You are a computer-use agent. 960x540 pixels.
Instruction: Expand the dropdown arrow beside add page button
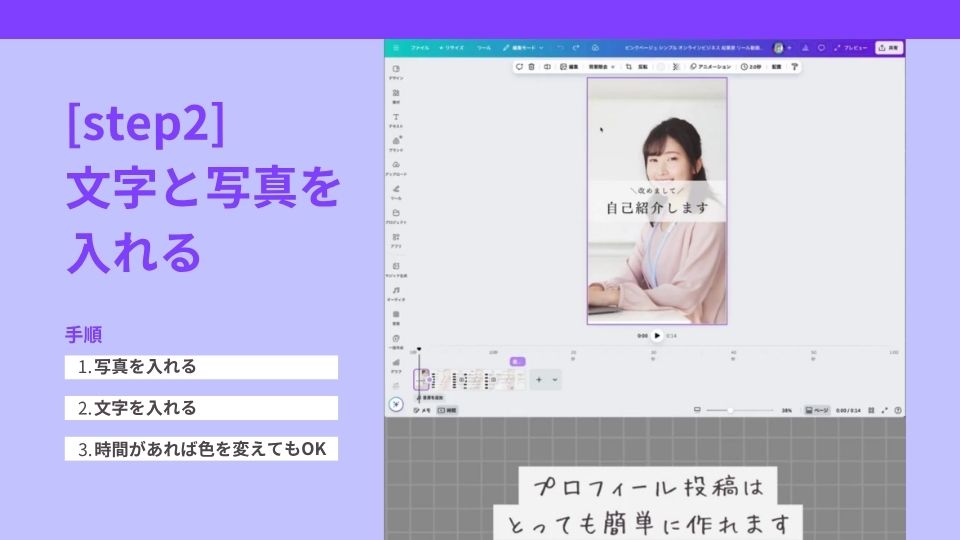(x=555, y=380)
